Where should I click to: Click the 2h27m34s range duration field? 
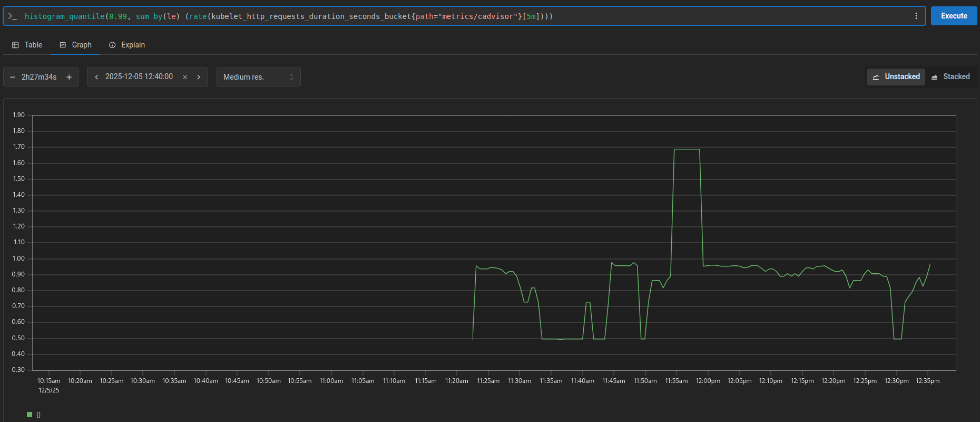click(39, 77)
